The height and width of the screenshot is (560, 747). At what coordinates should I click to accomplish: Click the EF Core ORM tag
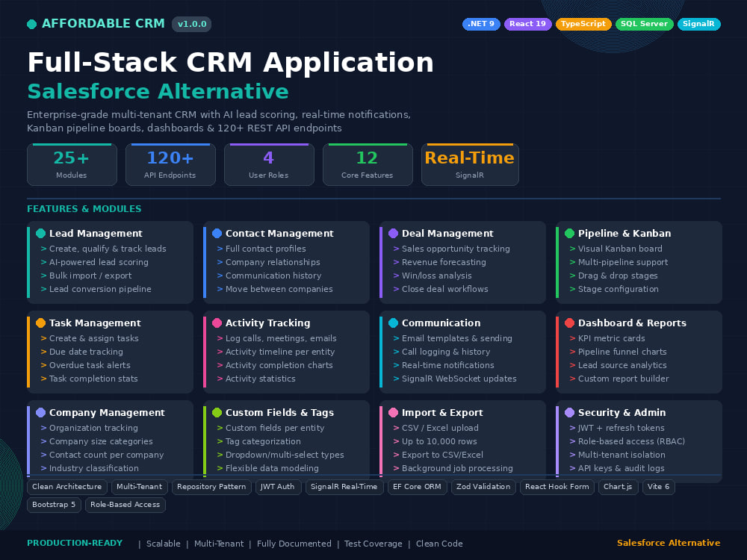pos(417,487)
